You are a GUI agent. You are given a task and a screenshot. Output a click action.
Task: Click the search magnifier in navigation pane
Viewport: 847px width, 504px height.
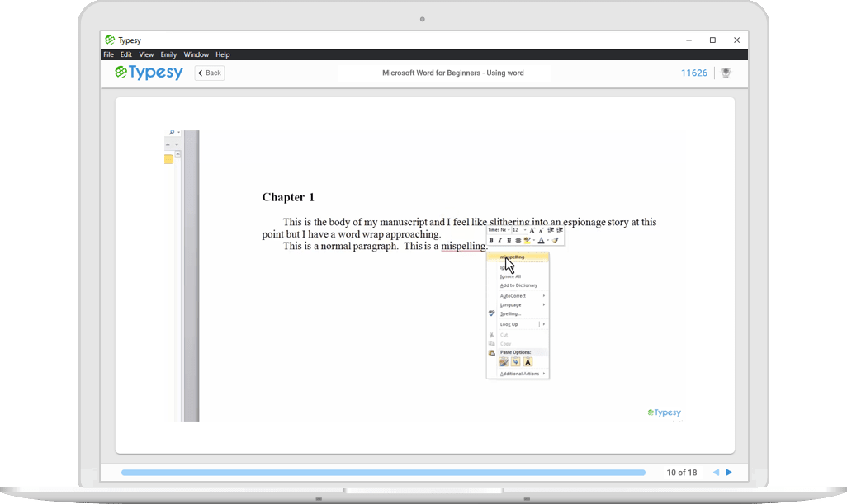pyautogui.click(x=171, y=132)
